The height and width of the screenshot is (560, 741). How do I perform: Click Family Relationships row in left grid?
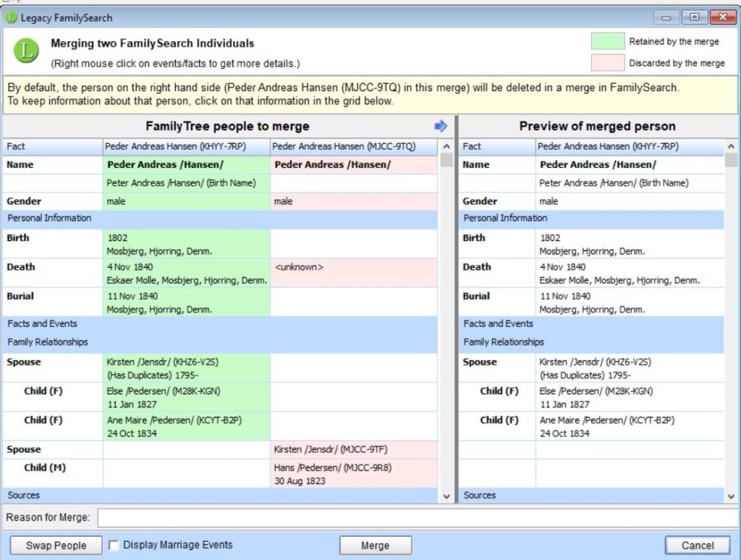click(x=220, y=342)
